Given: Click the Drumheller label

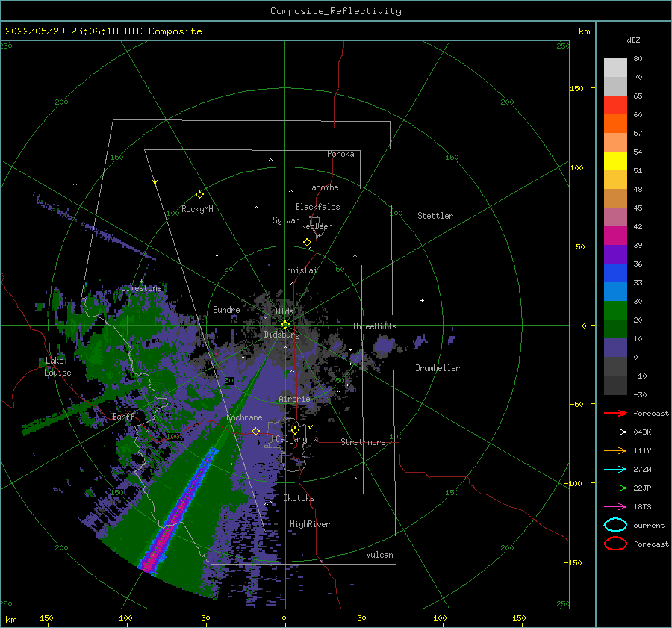Looking at the screenshot, I should [437, 368].
